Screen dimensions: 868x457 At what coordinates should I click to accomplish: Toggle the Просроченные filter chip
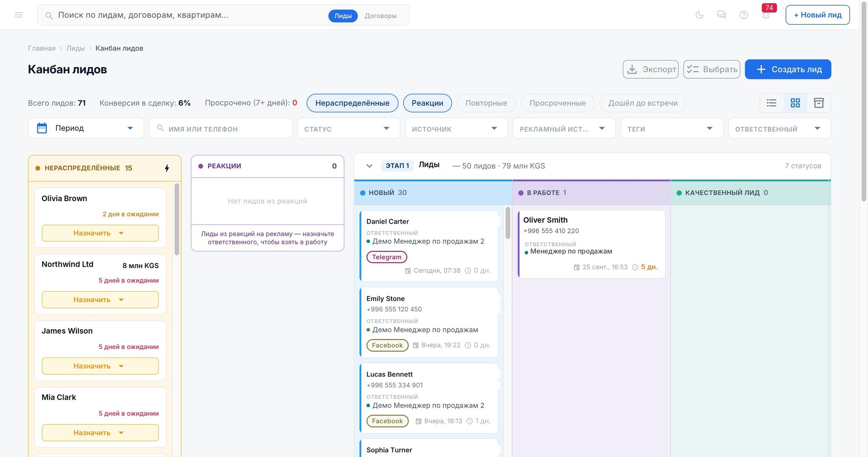click(x=558, y=103)
